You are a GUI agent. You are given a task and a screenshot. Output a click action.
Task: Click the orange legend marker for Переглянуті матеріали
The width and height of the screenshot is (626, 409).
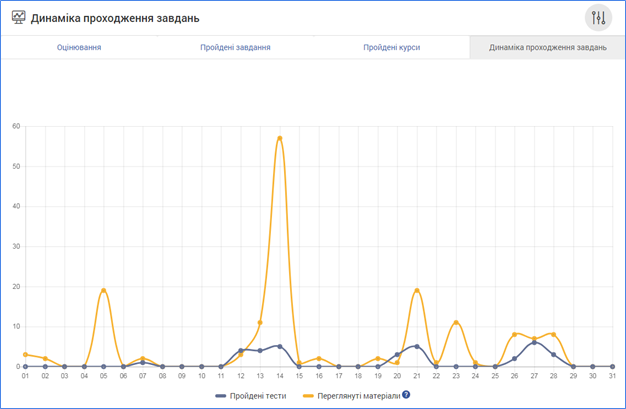click(x=307, y=395)
